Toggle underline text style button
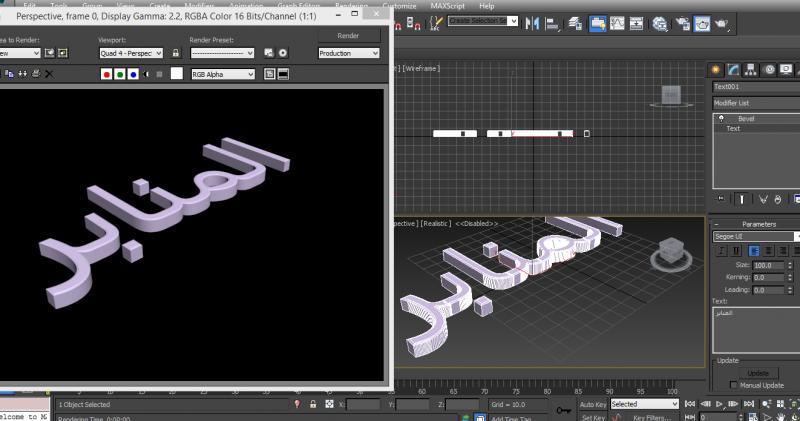800x421 pixels. (x=736, y=251)
